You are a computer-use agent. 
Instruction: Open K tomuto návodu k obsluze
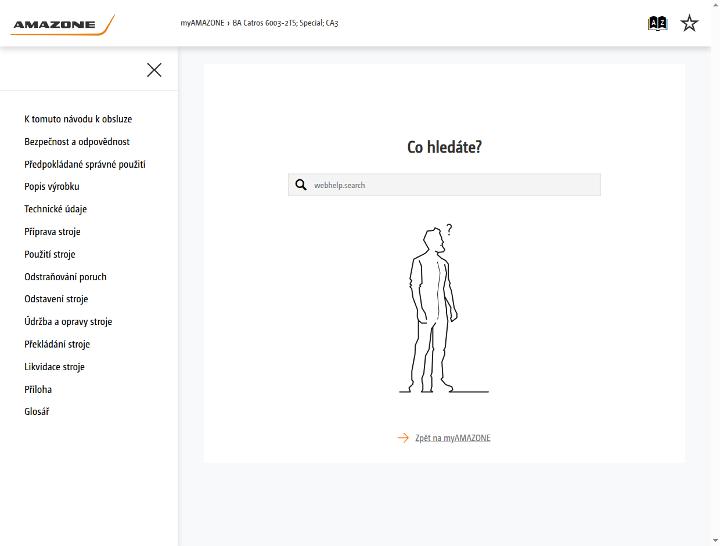tap(78, 119)
